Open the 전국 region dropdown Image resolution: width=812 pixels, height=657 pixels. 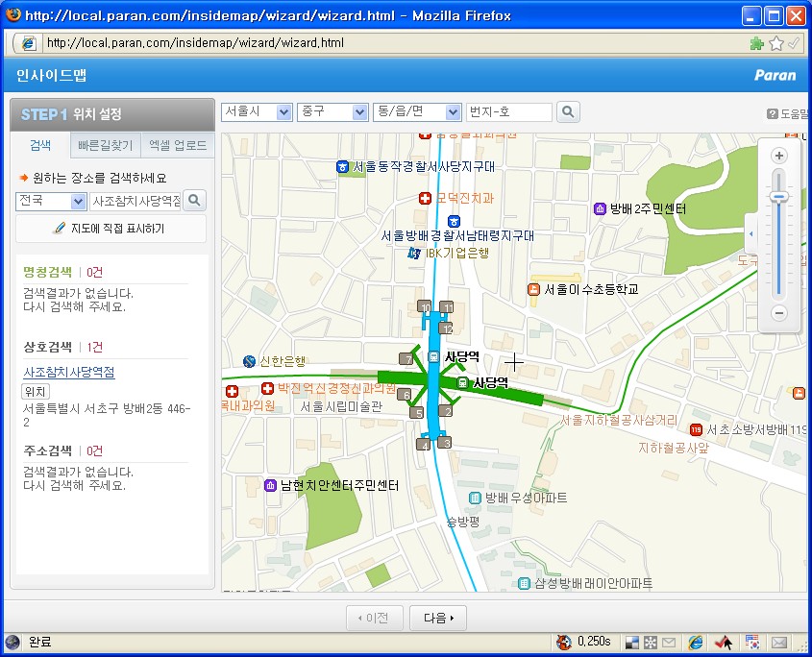pos(51,201)
